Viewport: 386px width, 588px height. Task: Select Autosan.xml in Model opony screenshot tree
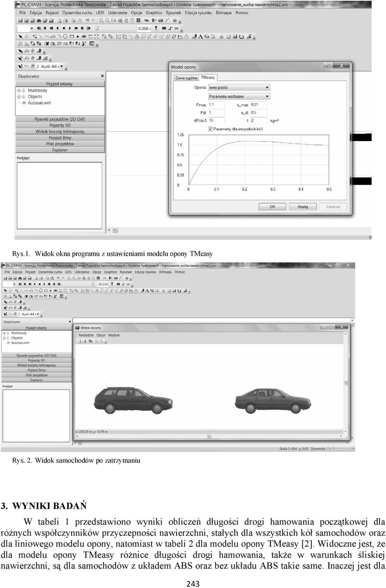point(39,103)
